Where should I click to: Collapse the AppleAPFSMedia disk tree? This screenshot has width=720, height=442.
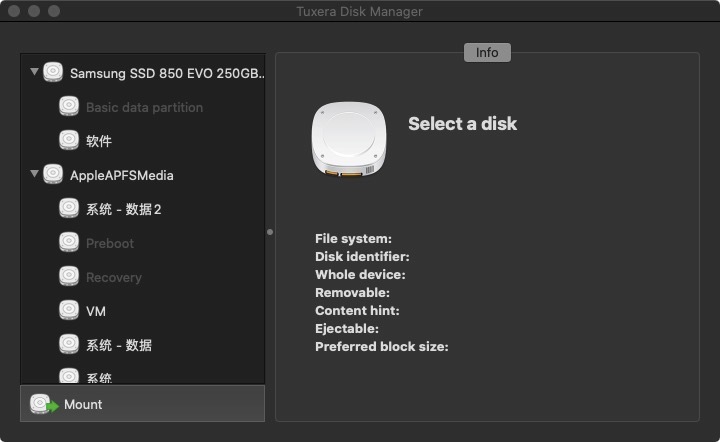[35, 174]
